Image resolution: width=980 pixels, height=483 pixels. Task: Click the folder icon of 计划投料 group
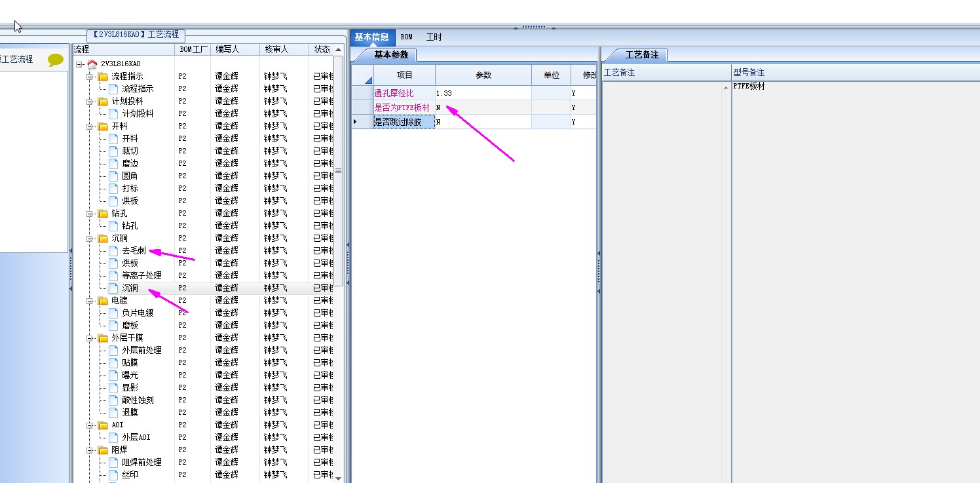coord(103,101)
